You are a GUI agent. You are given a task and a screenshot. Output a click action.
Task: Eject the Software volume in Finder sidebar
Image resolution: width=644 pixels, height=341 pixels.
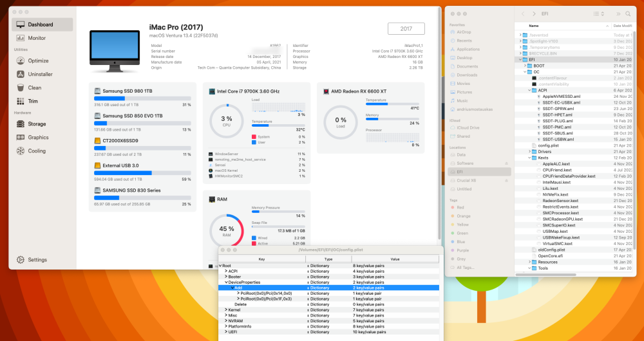point(506,163)
